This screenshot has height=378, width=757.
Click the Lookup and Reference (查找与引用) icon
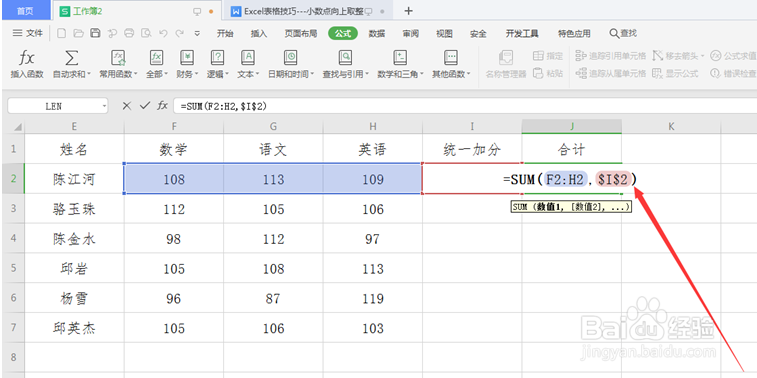click(345, 58)
